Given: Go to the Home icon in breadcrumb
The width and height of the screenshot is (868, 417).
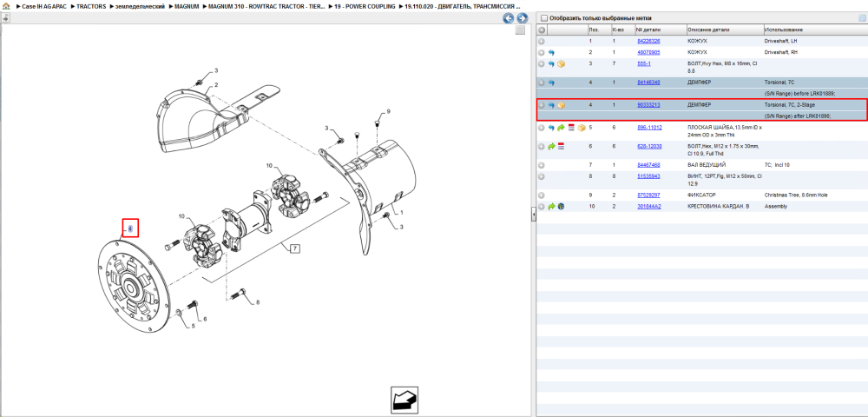Looking at the screenshot, I should click(x=6, y=7).
